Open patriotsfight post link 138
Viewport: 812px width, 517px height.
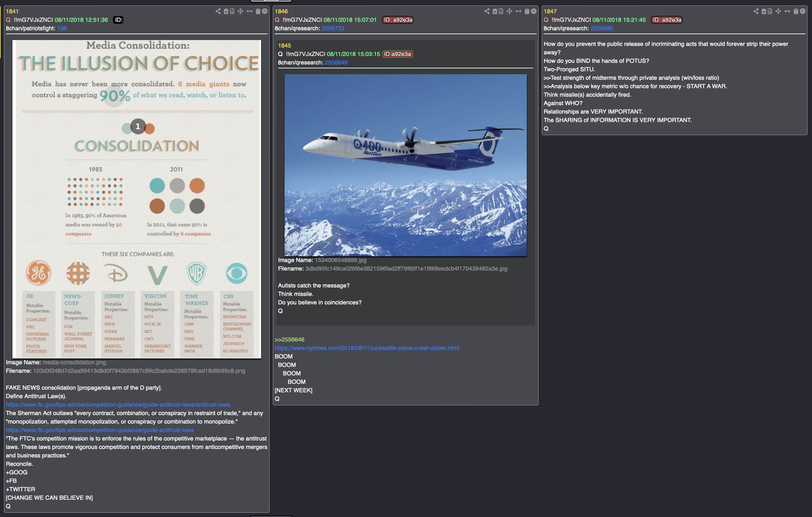(x=62, y=28)
